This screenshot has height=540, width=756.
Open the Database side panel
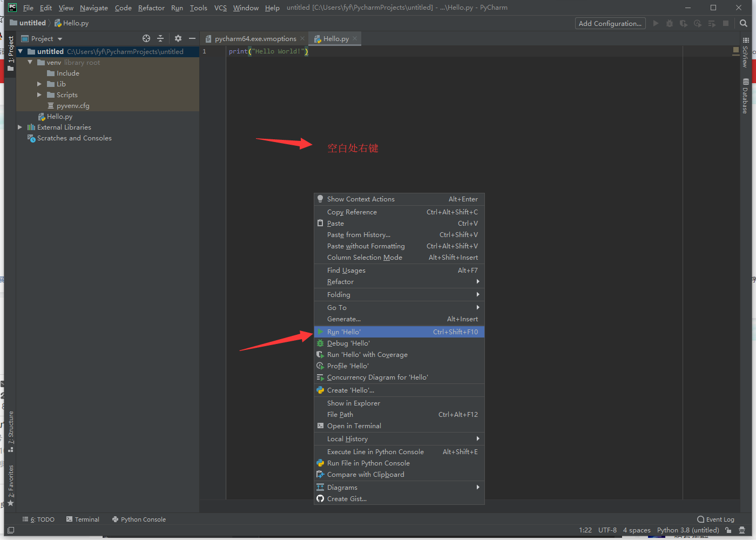[745, 96]
